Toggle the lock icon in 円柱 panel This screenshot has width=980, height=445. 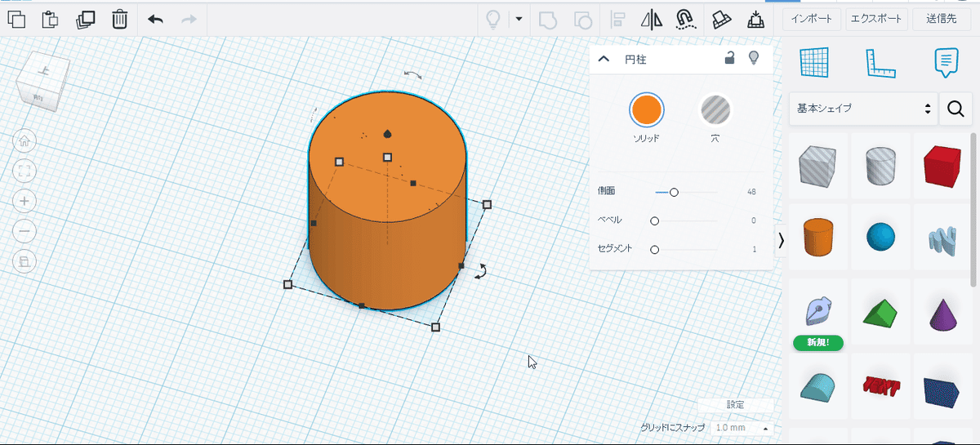click(x=730, y=58)
